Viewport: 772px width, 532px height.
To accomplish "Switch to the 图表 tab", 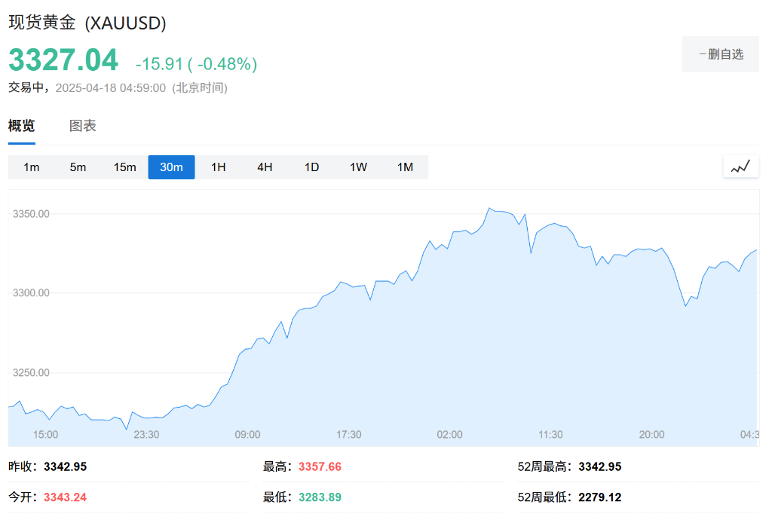I will point(83,126).
